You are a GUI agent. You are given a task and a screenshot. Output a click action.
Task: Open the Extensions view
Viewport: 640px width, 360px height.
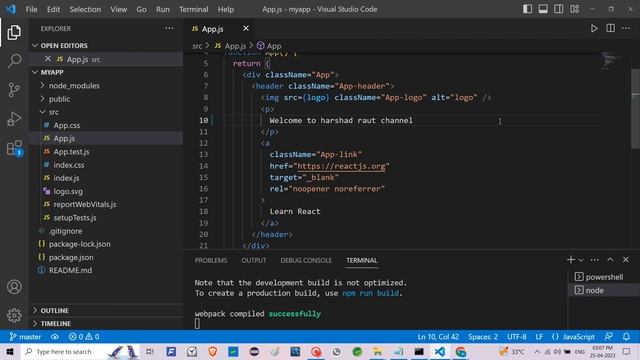tap(14, 148)
